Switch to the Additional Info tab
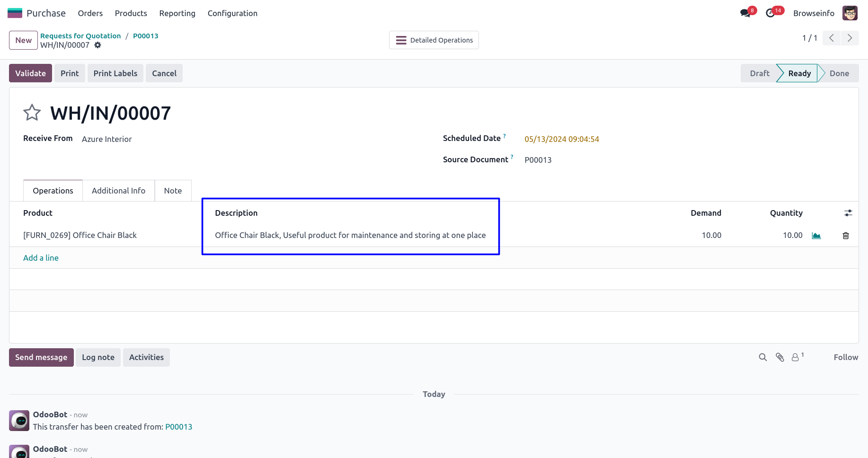Screen dimensions: 868x458 [x=118, y=191]
